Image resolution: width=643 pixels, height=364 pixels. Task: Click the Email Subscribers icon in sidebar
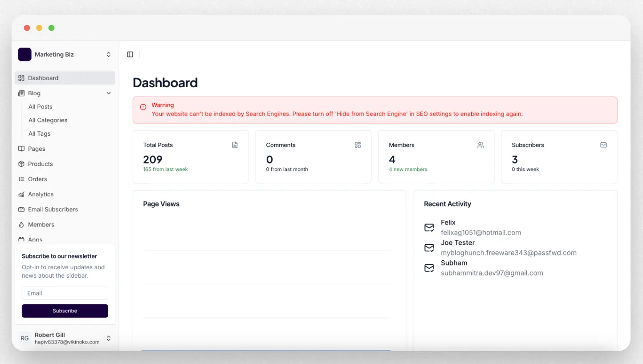point(21,209)
